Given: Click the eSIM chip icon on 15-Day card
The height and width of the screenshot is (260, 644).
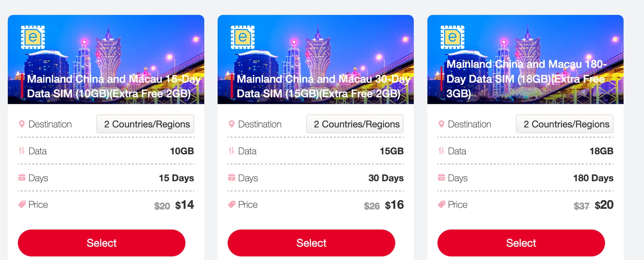Looking at the screenshot, I should pyautogui.click(x=33, y=37).
